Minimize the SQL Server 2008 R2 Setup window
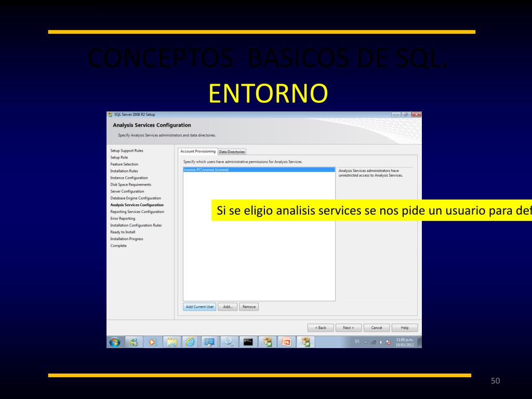The width and height of the screenshot is (532, 399). click(396, 115)
